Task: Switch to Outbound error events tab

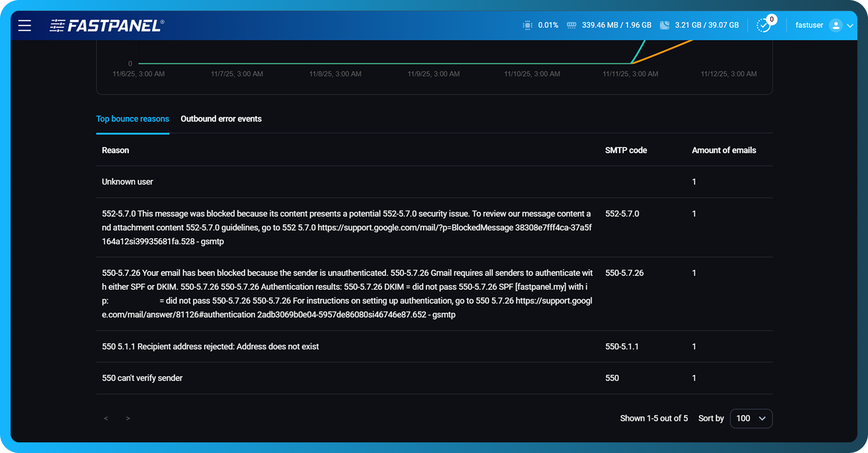Action: click(221, 119)
